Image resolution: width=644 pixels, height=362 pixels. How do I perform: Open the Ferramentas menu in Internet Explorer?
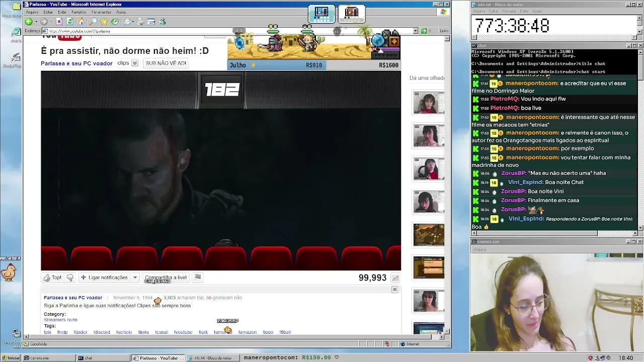pos(102,12)
